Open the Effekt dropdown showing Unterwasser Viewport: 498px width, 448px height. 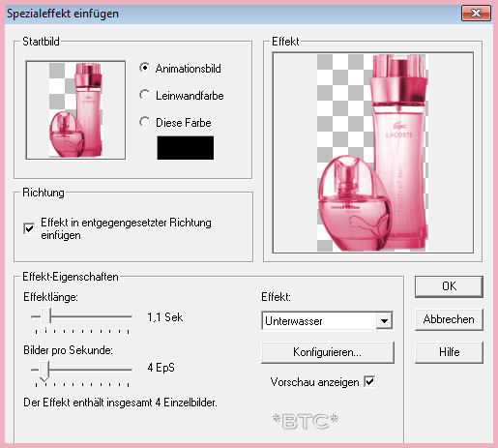327,320
